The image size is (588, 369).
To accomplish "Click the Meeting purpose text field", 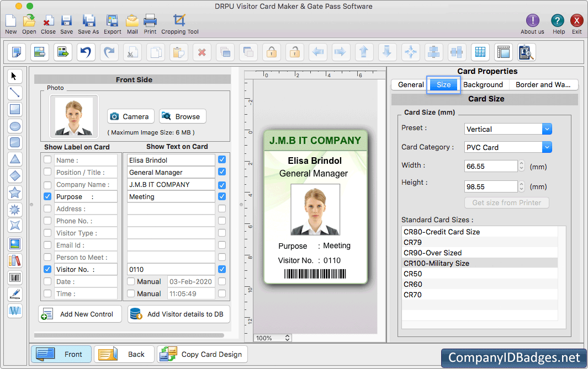I will click(x=171, y=197).
